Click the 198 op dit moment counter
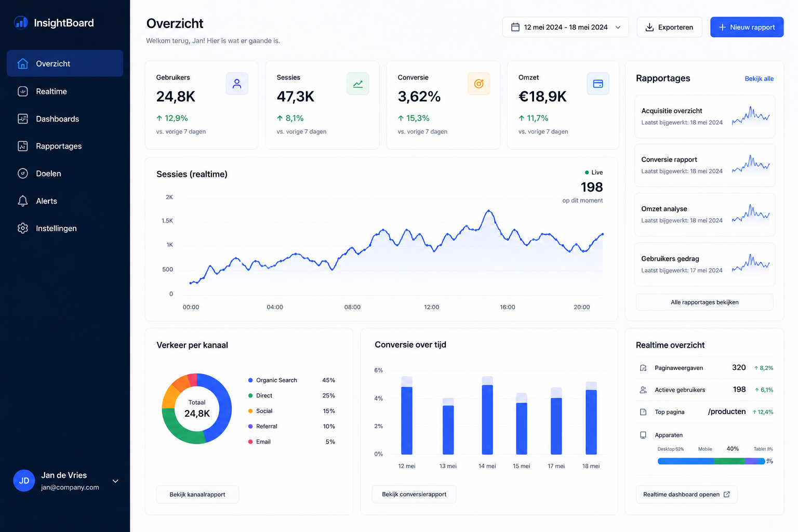The image size is (798, 532). coord(591,187)
